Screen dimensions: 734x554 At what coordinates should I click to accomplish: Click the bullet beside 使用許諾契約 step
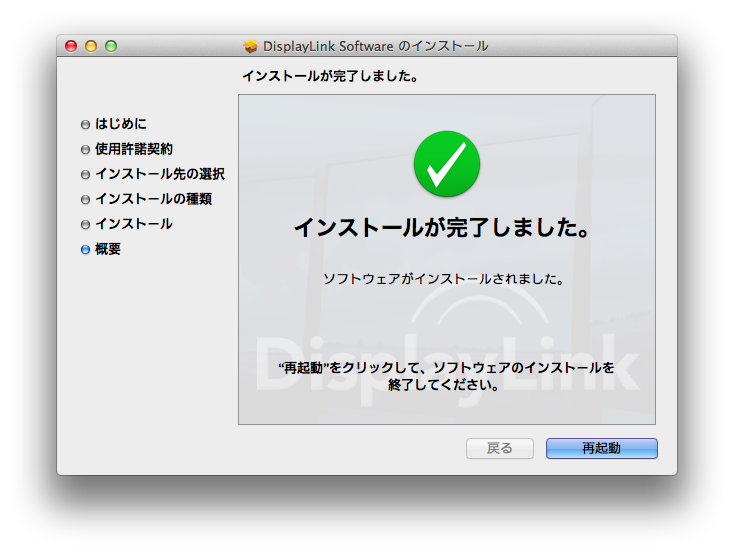click(85, 150)
